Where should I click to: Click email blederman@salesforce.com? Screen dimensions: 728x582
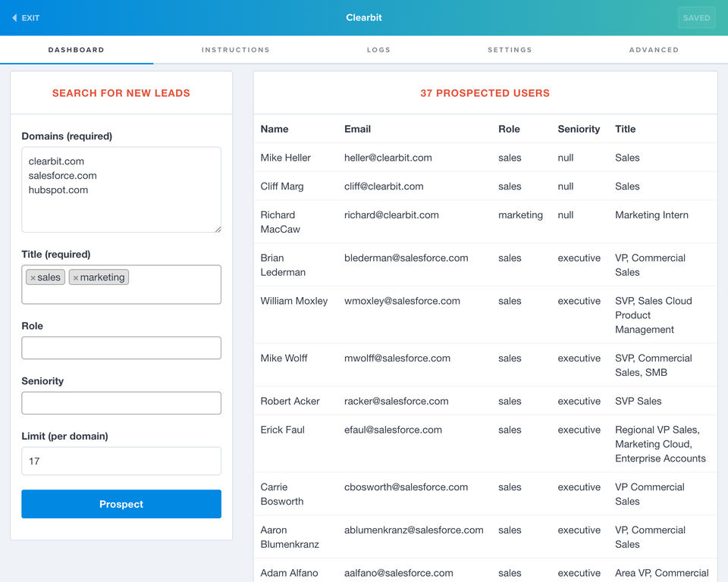(406, 258)
